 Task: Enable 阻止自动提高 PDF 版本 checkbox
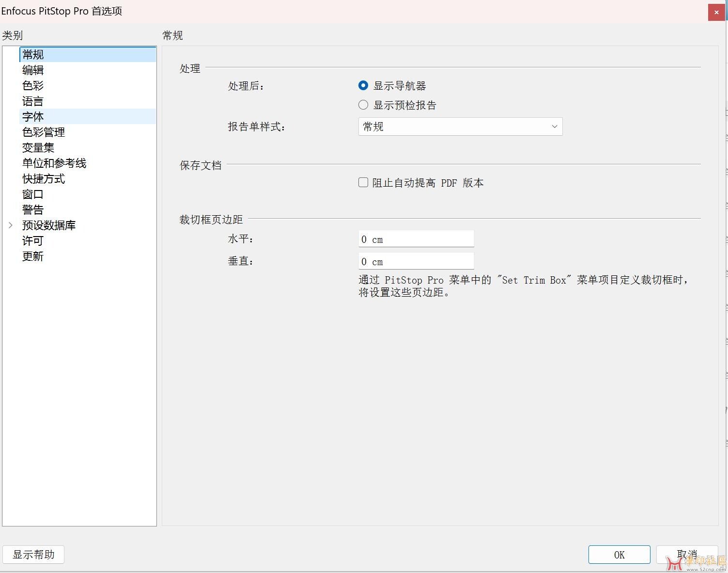[x=363, y=182]
